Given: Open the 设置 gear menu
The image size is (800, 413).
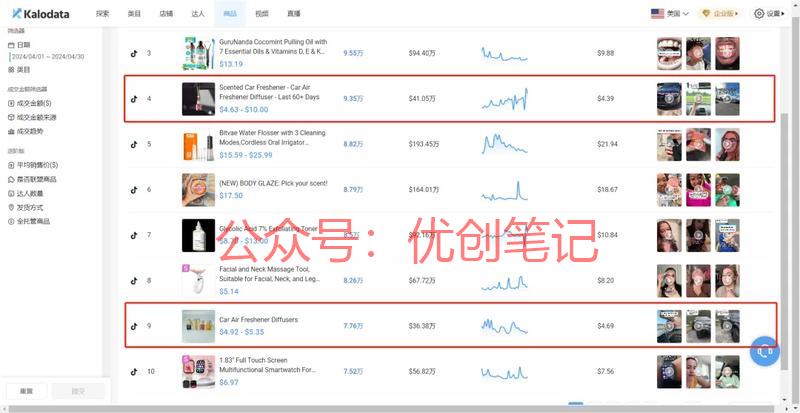Looking at the screenshot, I should [769, 14].
